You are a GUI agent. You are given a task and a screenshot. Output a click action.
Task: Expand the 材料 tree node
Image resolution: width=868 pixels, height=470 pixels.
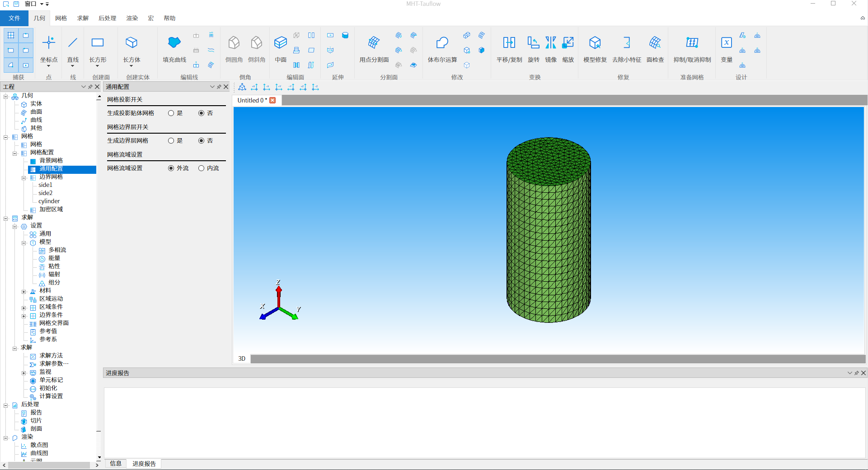point(24,292)
